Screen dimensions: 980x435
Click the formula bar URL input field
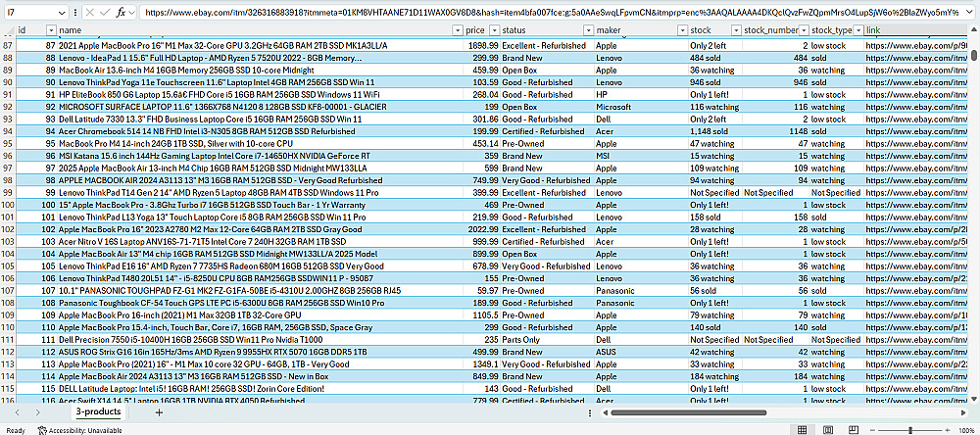551,13
